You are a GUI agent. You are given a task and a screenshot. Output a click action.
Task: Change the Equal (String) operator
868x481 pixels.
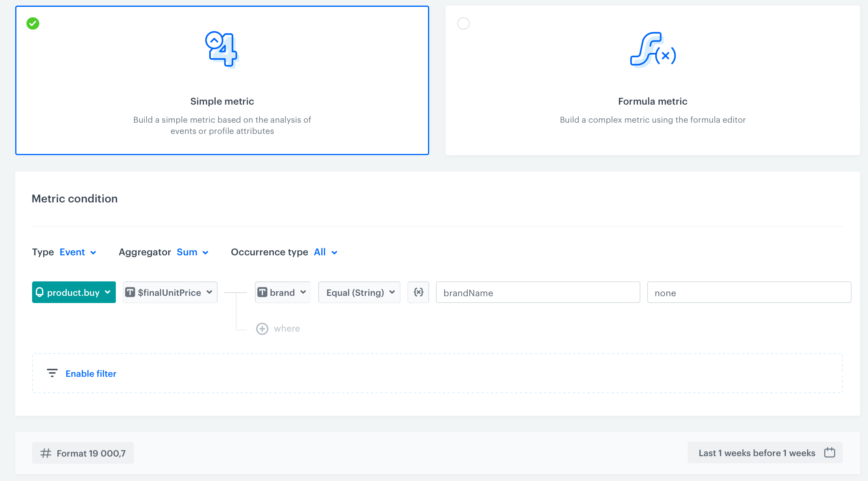click(359, 292)
